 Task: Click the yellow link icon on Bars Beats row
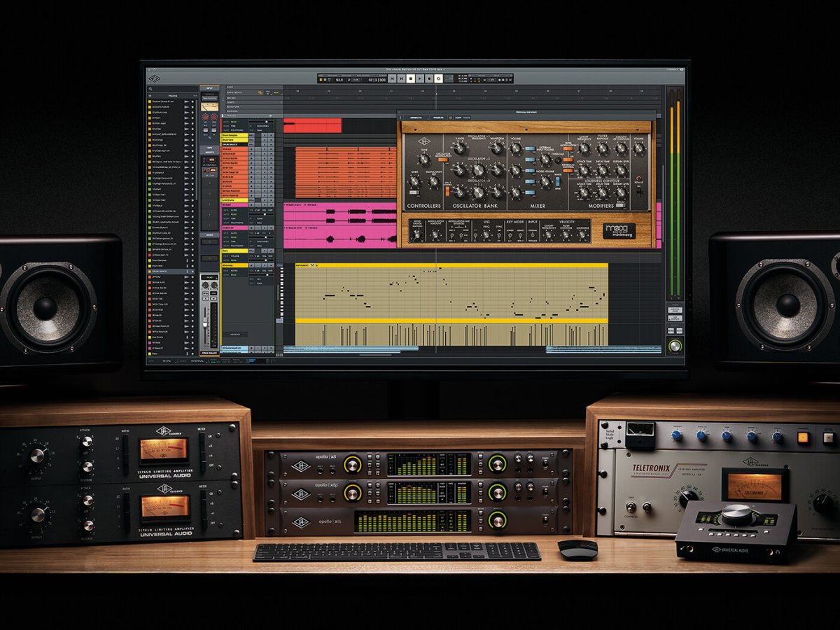tap(260, 92)
